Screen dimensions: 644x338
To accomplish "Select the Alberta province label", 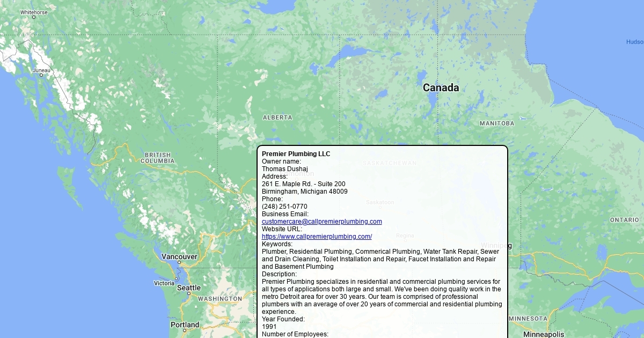I will [277, 117].
